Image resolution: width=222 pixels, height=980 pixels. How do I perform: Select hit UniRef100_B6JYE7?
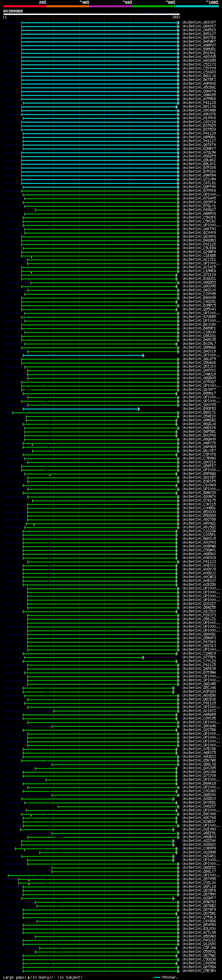(199, 451)
